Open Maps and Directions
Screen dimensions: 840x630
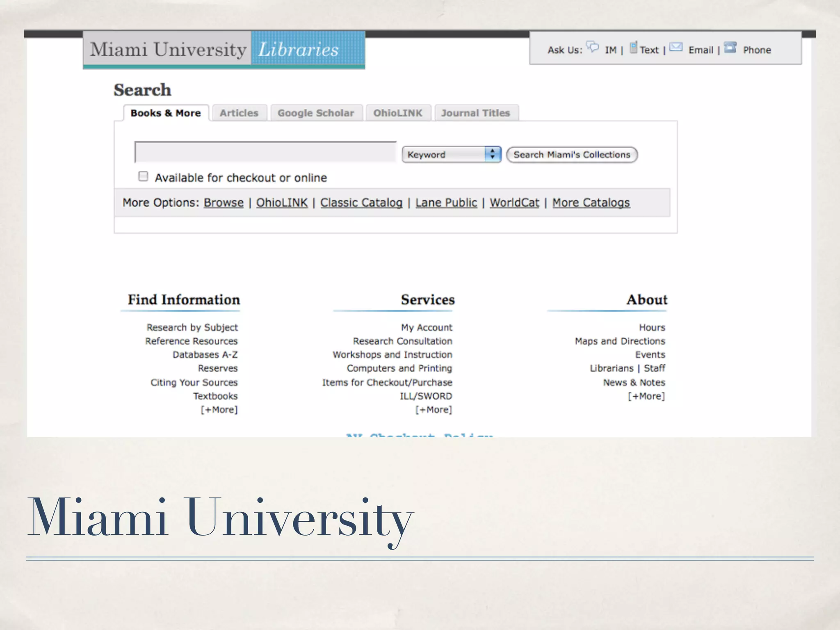point(620,341)
